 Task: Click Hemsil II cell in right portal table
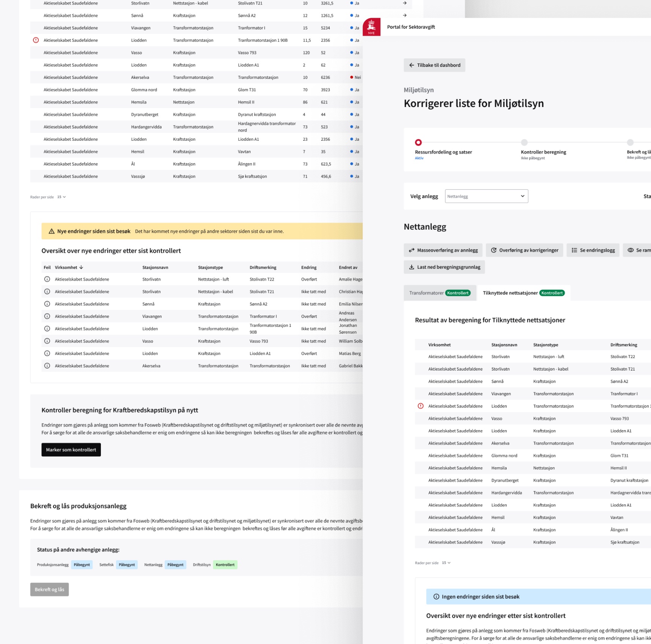[618, 468]
